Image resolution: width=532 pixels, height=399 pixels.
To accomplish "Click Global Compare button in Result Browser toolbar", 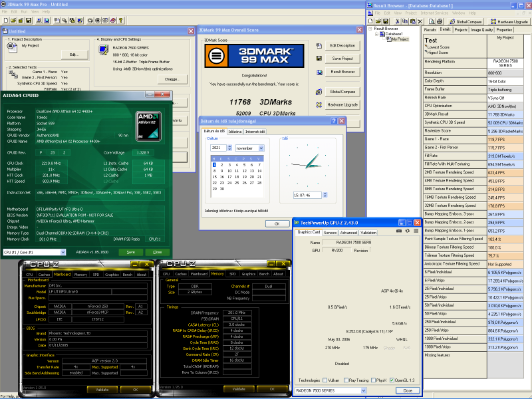I will [x=465, y=21].
